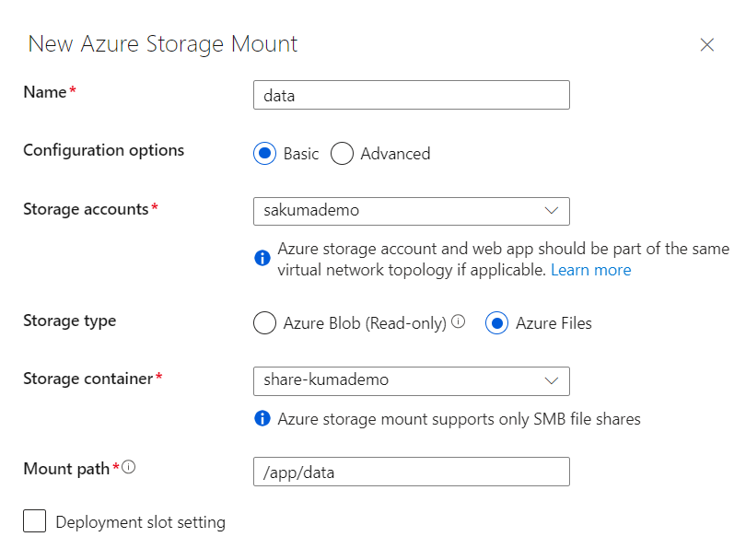Click the chevron arrow in Storage container combo box
Screen dimensions: 734x560
552,380
